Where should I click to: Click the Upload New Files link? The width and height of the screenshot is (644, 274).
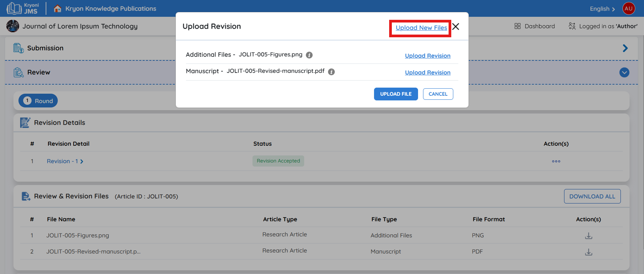(x=421, y=28)
